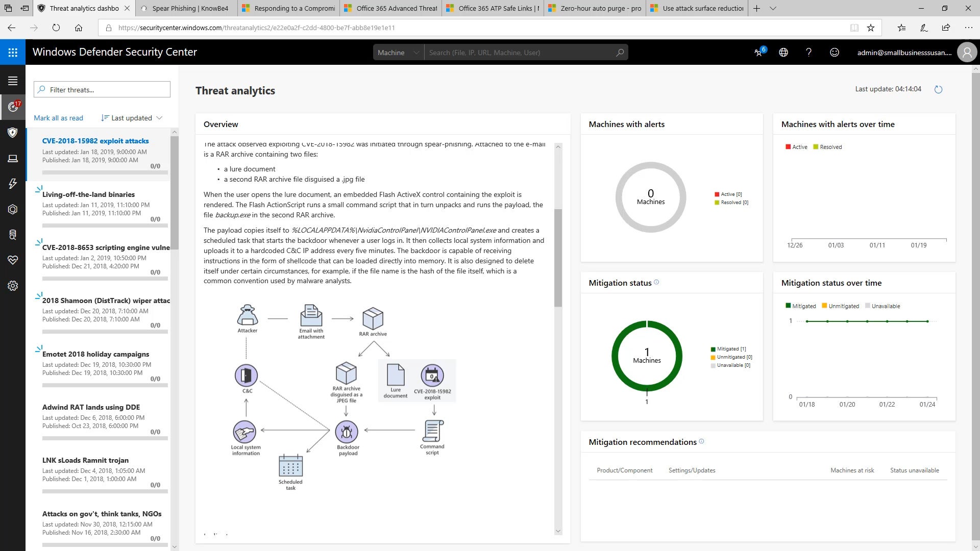Open CVE-2018-8653 scripting engine report

coord(98,261)
